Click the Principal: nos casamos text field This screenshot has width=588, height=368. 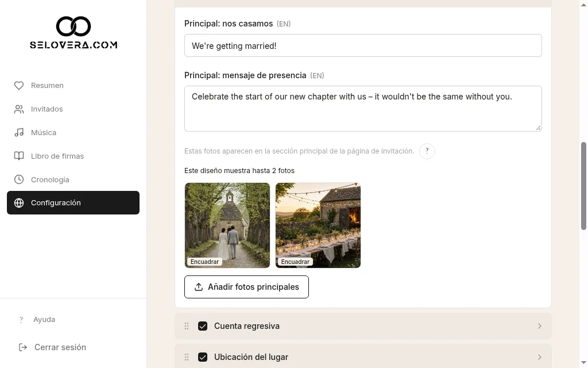(363, 45)
